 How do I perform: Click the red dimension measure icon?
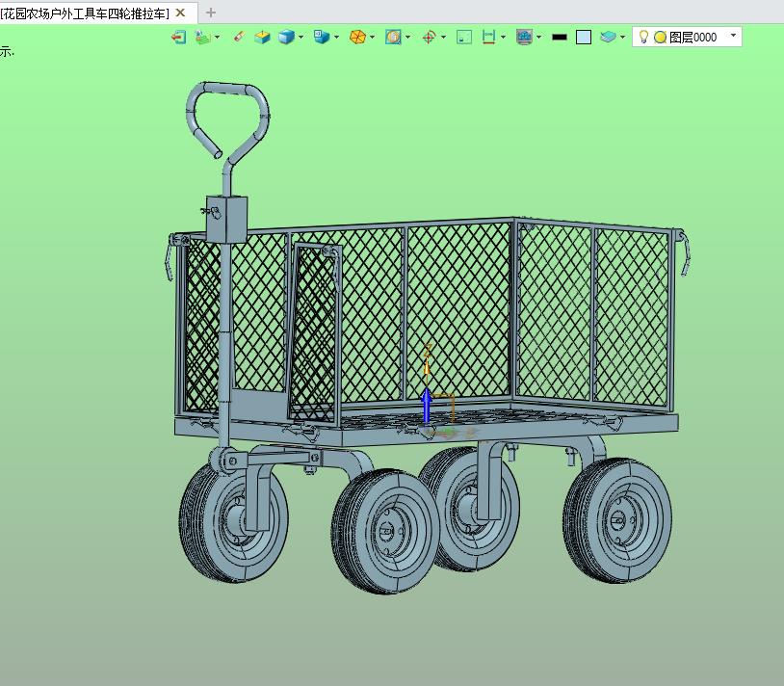[488, 37]
